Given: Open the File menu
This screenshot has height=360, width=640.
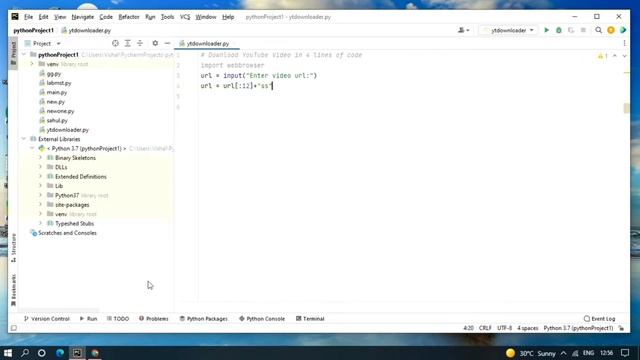Looking at the screenshot, I should (x=28, y=17).
